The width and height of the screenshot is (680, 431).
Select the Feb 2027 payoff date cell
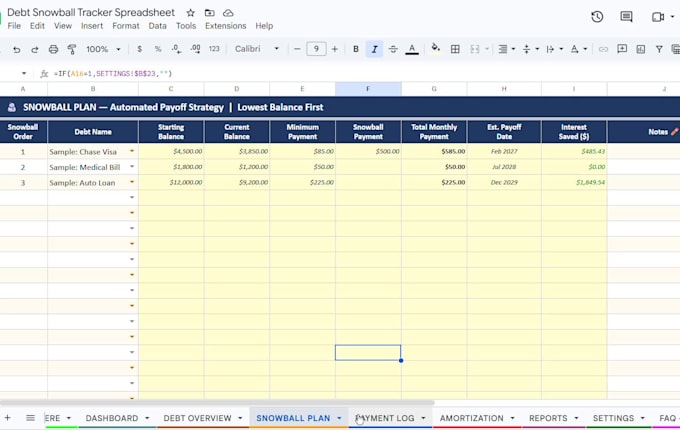coord(504,151)
